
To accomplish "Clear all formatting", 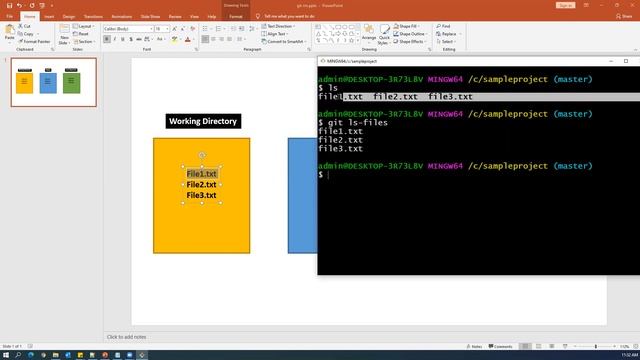I will (x=193, y=29).
